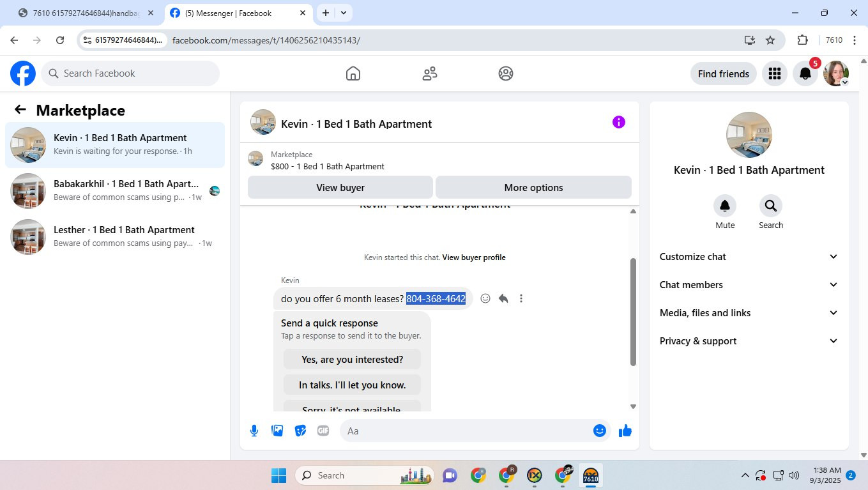This screenshot has width=868, height=490.
Task: Click the Find friends button
Action: (x=724, y=74)
